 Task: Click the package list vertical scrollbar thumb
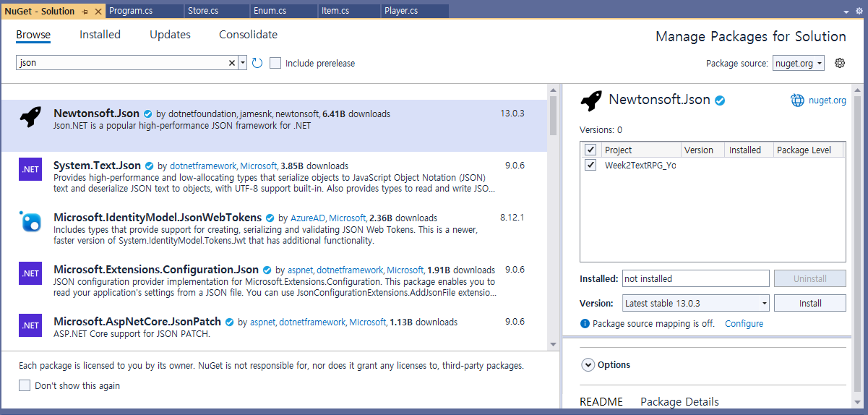pos(553,116)
